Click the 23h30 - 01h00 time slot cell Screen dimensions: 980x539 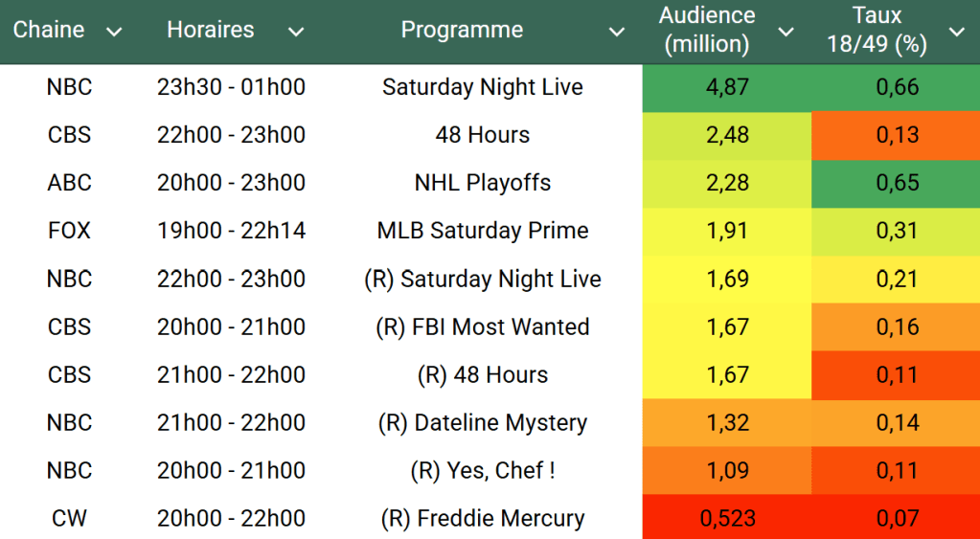point(231,87)
